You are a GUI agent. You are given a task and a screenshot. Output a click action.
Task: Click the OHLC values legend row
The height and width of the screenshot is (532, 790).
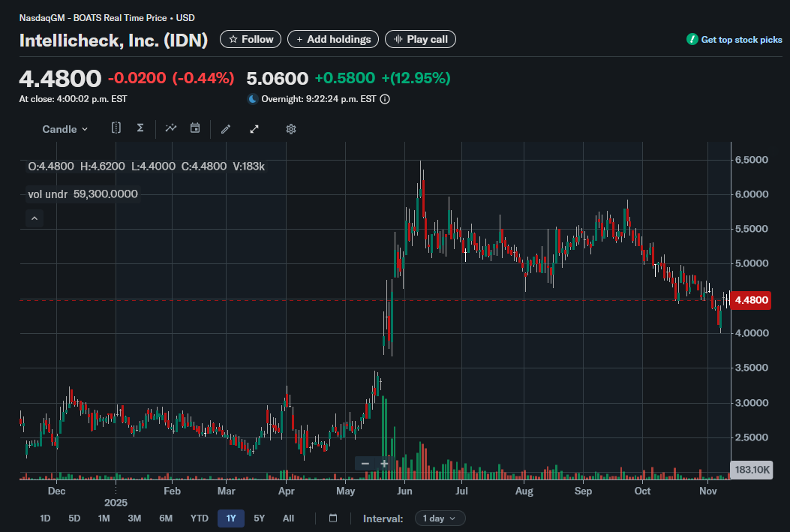coord(146,167)
